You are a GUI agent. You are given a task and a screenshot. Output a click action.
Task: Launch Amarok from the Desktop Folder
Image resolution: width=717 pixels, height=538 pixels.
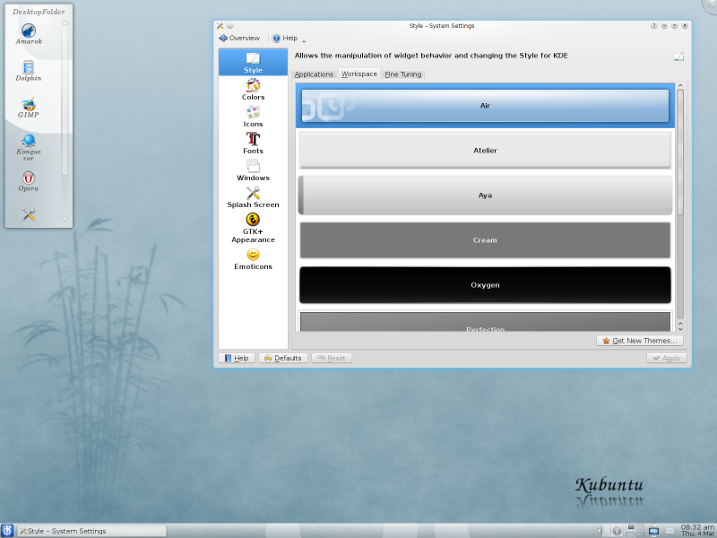pyautogui.click(x=28, y=34)
